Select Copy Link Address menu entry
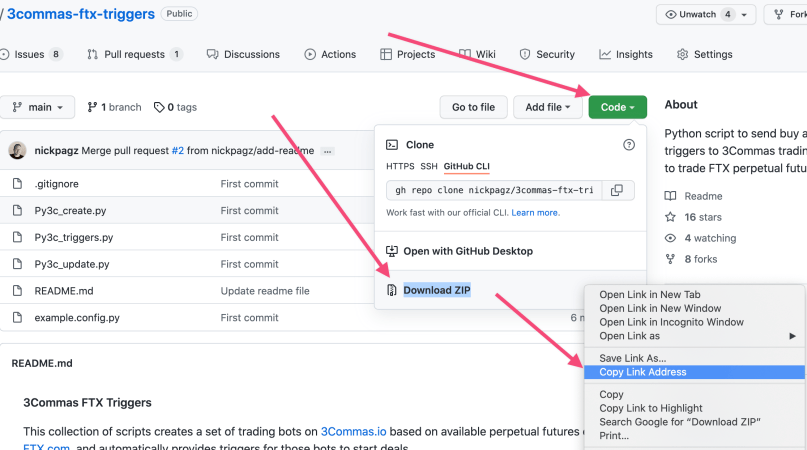This screenshot has width=807, height=450. point(694,372)
